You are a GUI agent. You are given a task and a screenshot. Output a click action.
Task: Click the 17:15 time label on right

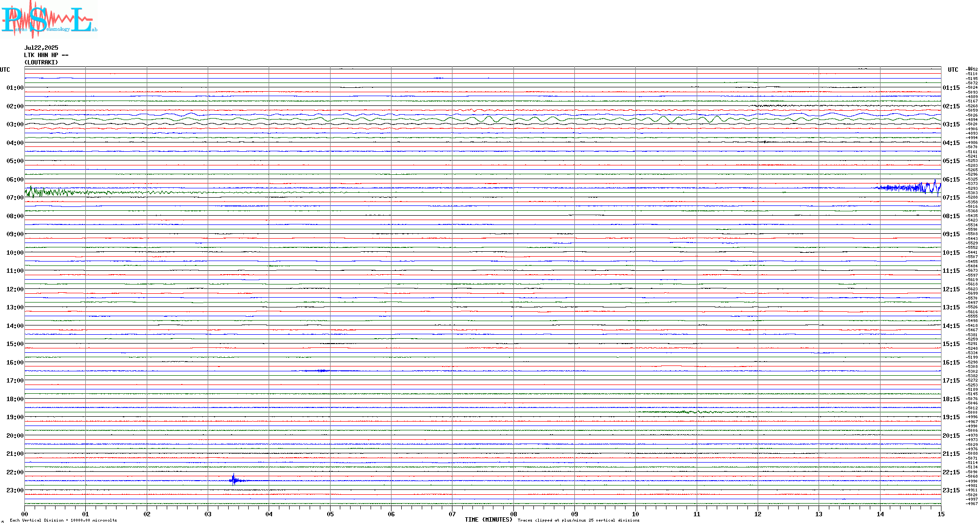point(951,381)
